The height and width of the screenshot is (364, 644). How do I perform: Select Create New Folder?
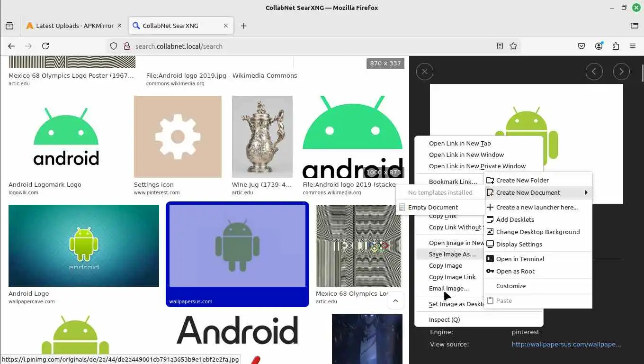(x=538, y=180)
